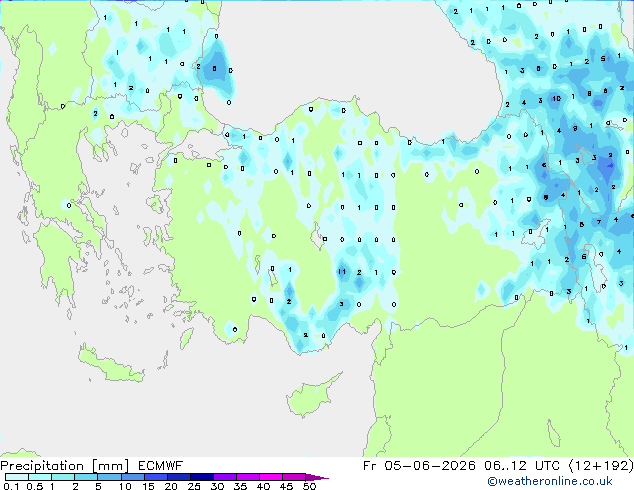Click the '(12+192)' forecast offset text
Screen dimensions: 634x490
[x=601, y=466]
